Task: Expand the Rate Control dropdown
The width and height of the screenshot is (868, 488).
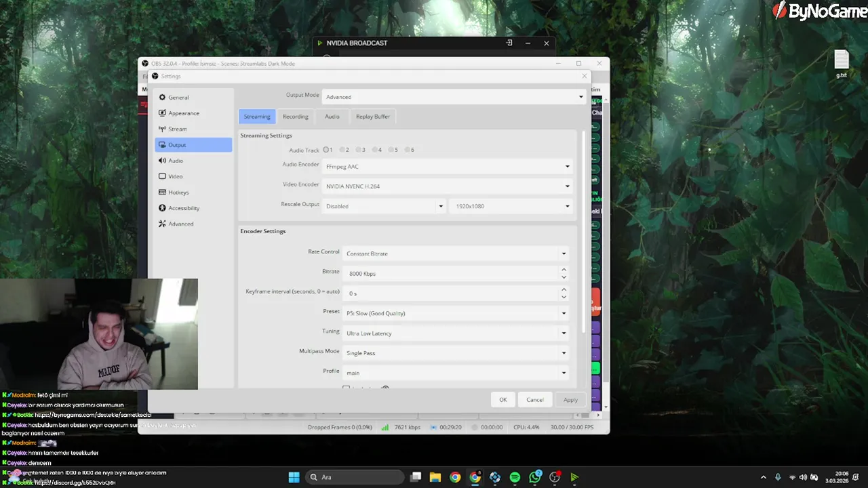Action: pos(456,253)
